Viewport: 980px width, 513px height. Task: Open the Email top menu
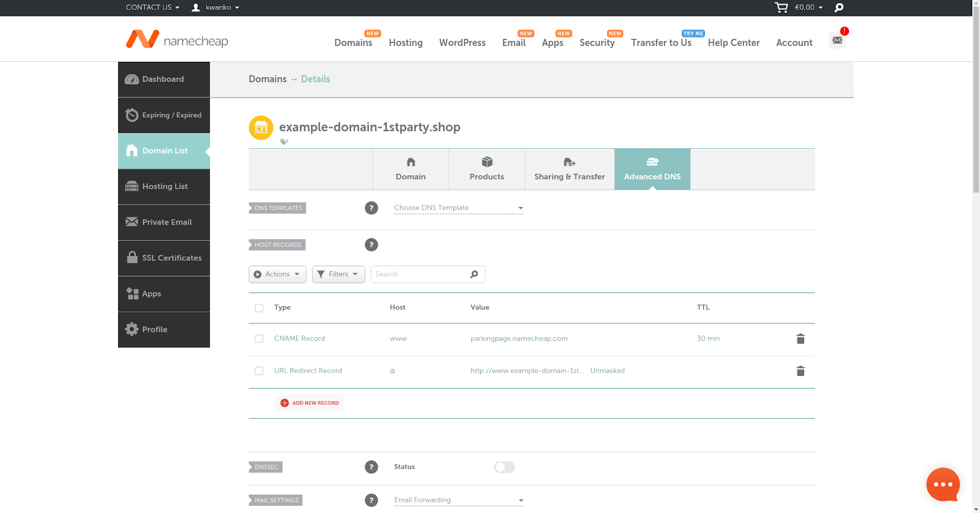(x=514, y=42)
